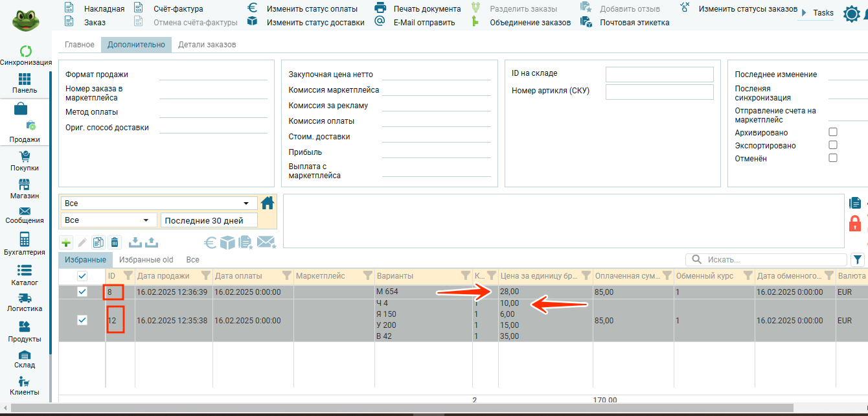Open the narrow second 'Все' dropdown
Image resolution: width=868 pixels, height=416 pixels.
coord(109,220)
